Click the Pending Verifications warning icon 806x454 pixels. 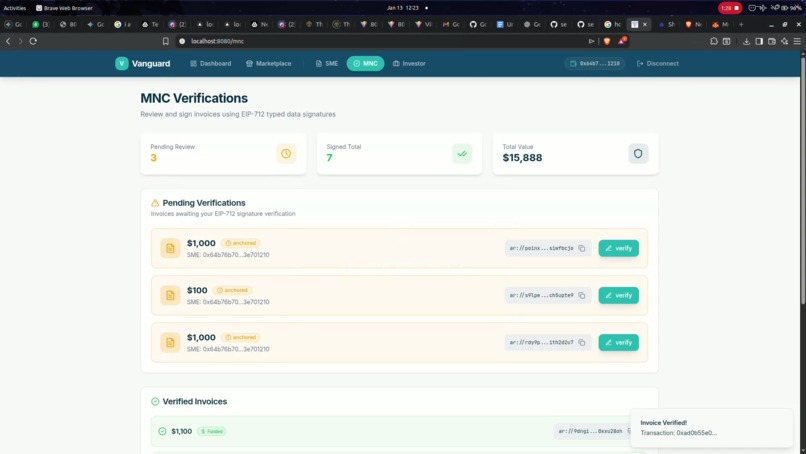[x=155, y=203]
